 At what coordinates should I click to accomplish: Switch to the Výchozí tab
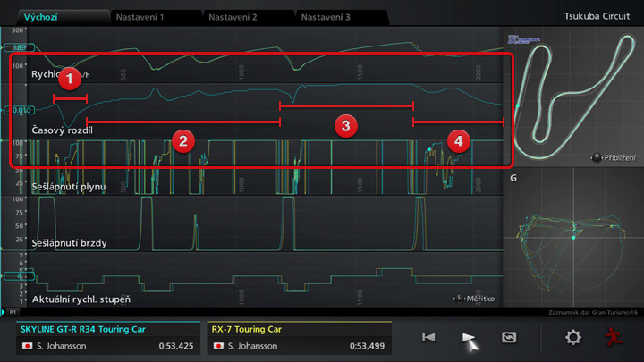pyautogui.click(x=43, y=17)
